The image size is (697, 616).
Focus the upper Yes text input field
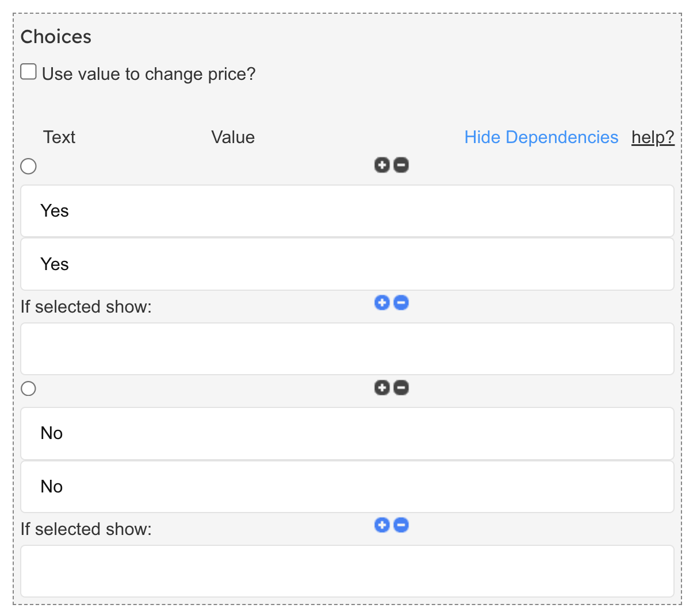pos(347,211)
